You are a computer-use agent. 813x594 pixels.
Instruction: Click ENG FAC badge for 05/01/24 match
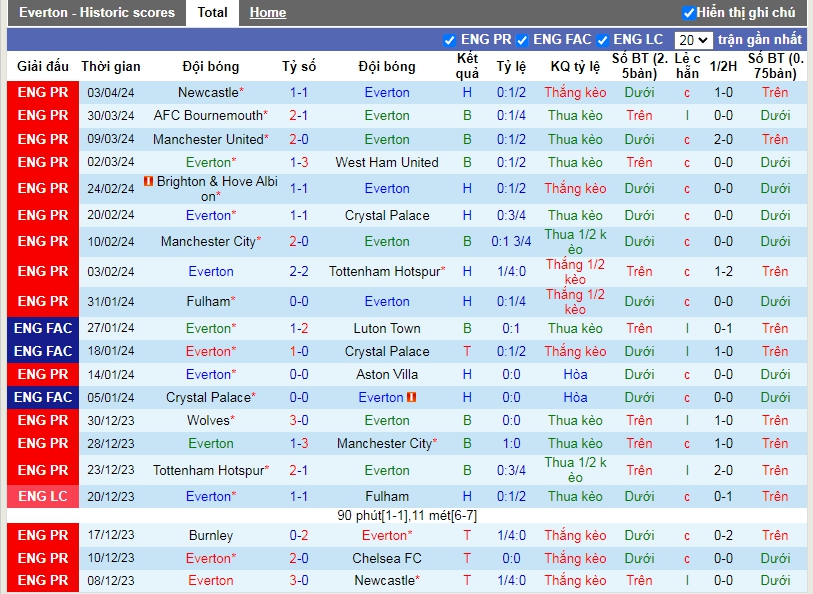tap(43, 397)
